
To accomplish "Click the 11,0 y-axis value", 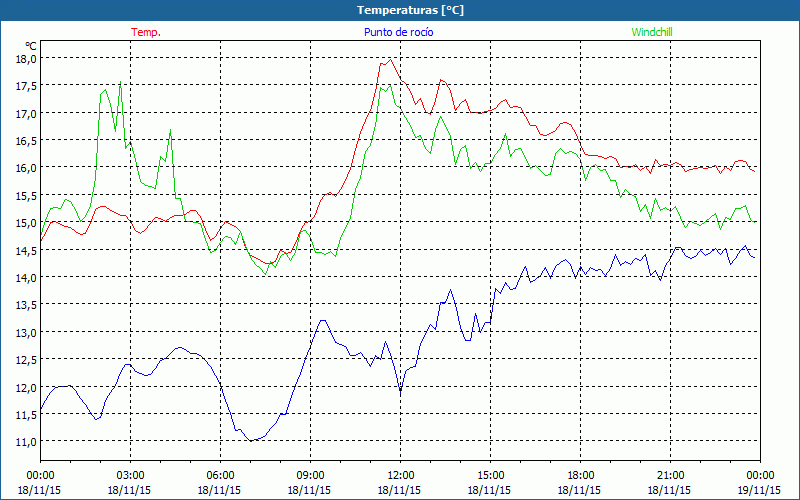I will point(26,441).
